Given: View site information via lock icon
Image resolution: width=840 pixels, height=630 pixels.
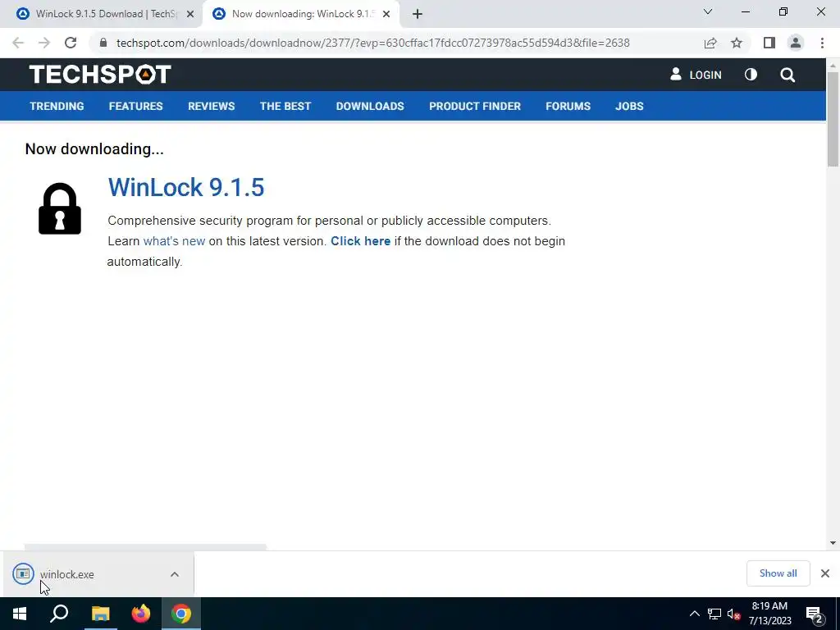Looking at the screenshot, I should 103,43.
